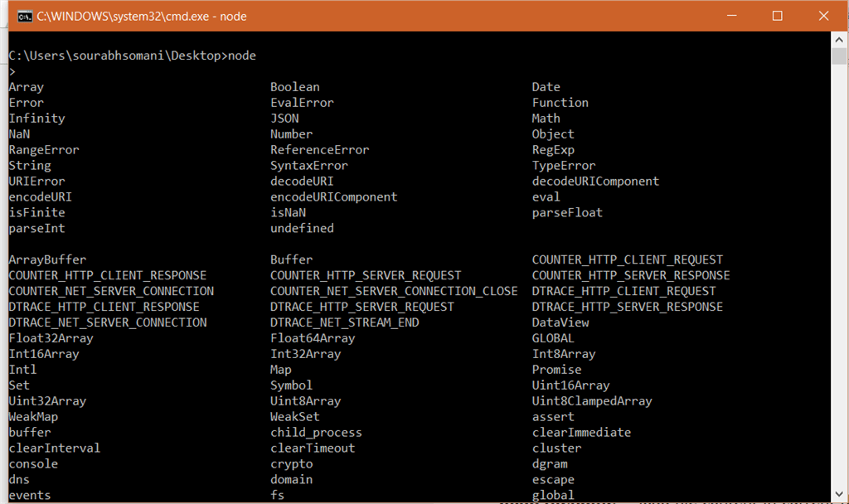Click the cmd.exe icon in the title bar
The height and width of the screenshot is (504, 849).
click(x=23, y=16)
